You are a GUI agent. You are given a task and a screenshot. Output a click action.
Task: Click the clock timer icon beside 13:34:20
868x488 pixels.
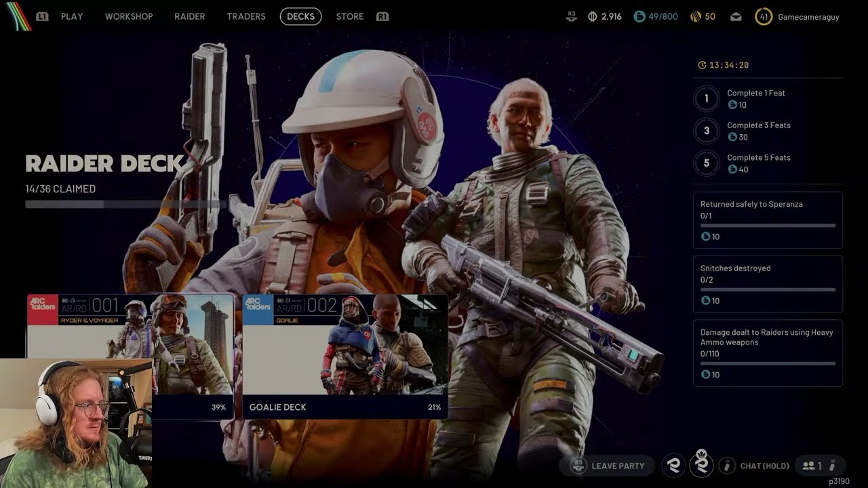pyautogui.click(x=702, y=65)
